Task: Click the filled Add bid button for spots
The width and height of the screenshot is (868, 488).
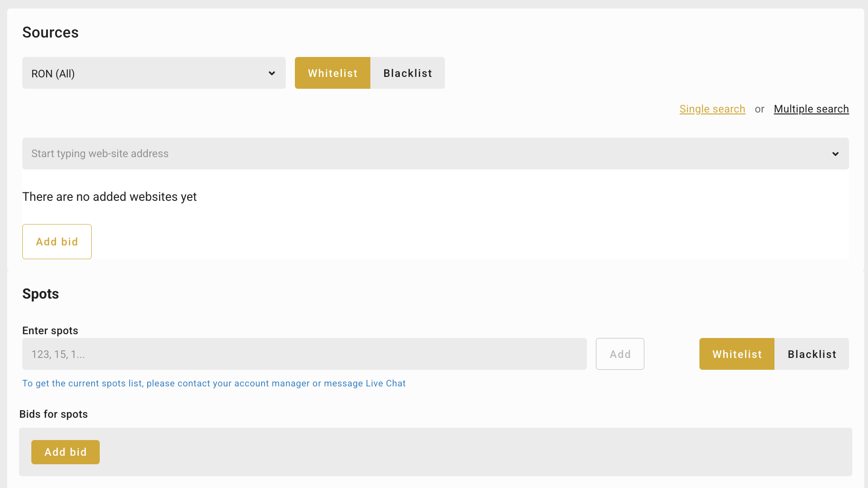Action: click(x=66, y=452)
